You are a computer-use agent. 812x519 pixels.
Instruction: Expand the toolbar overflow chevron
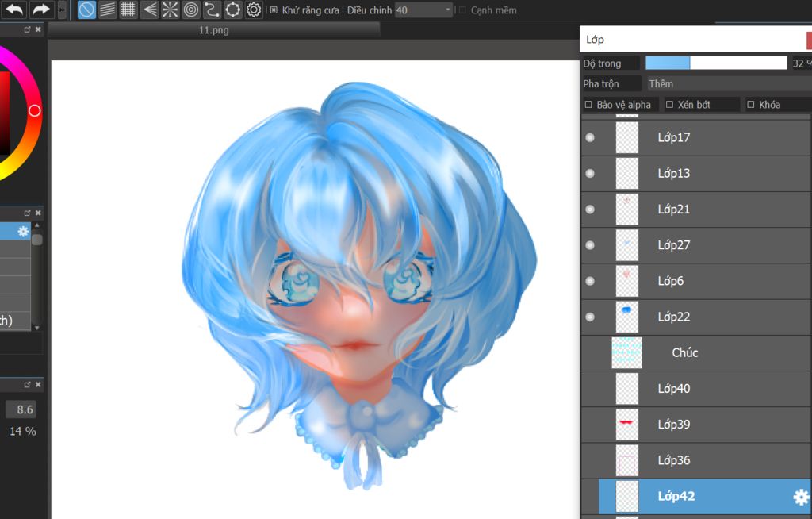click(62, 10)
